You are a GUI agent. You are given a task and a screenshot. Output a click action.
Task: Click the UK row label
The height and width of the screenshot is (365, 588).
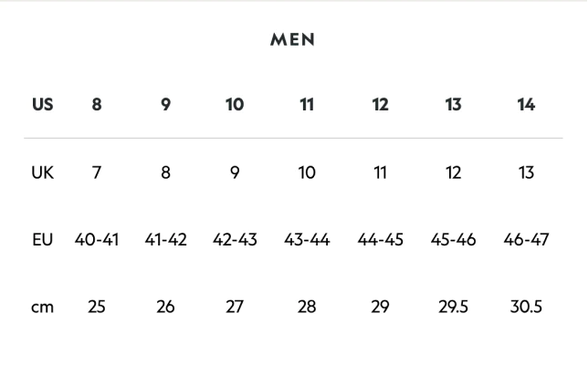coord(43,172)
